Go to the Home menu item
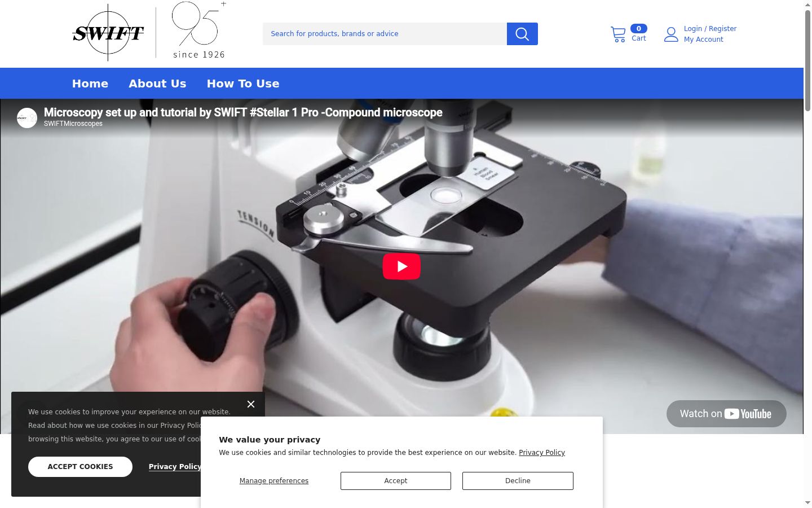 click(90, 84)
